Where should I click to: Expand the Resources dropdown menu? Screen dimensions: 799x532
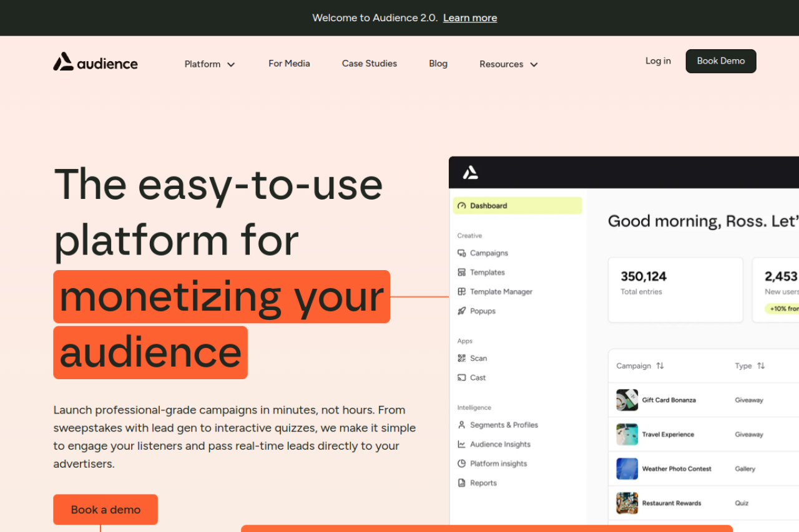[508, 64]
